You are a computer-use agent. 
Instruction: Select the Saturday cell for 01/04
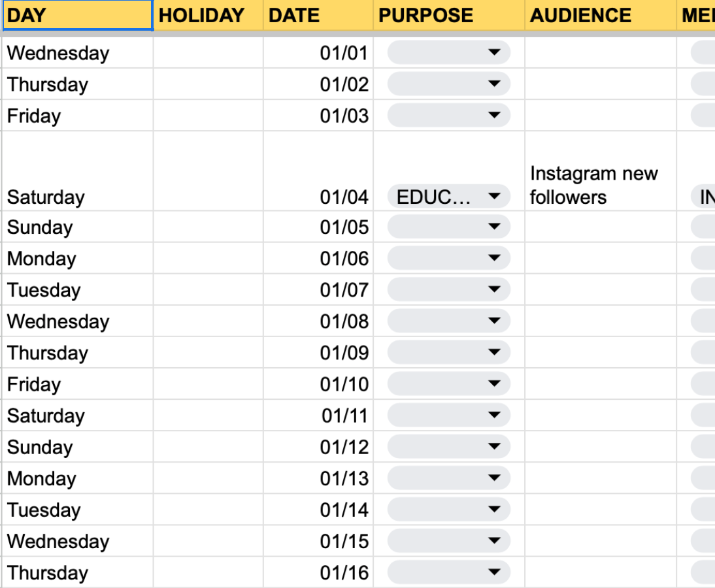point(78,171)
